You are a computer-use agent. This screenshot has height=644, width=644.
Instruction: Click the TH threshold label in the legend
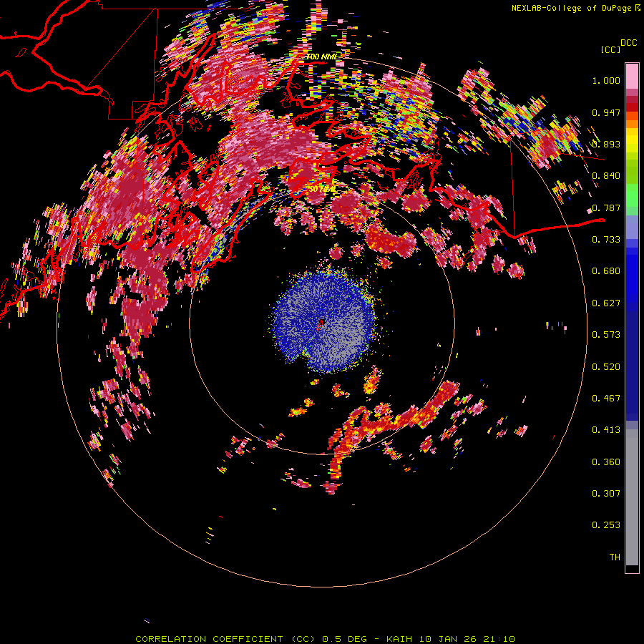pyautogui.click(x=615, y=557)
